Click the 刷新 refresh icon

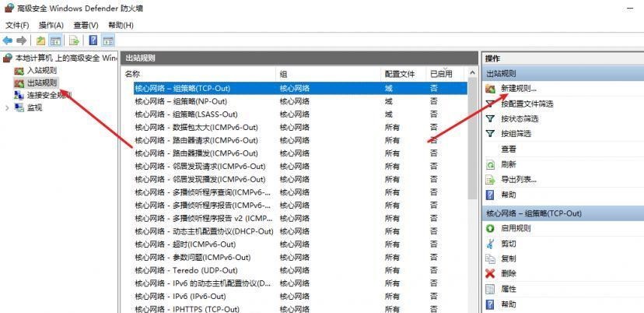point(491,164)
